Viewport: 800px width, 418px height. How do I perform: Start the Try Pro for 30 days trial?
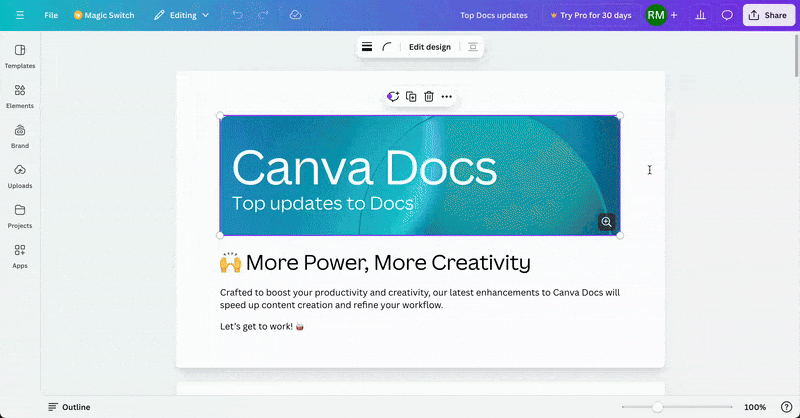point(590,15)
